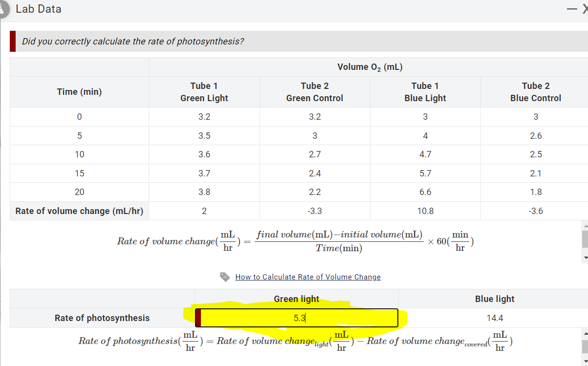Click the close icon in the title bar
The width and height of the screenshot is (588, 366).
[x=585, y=8]
